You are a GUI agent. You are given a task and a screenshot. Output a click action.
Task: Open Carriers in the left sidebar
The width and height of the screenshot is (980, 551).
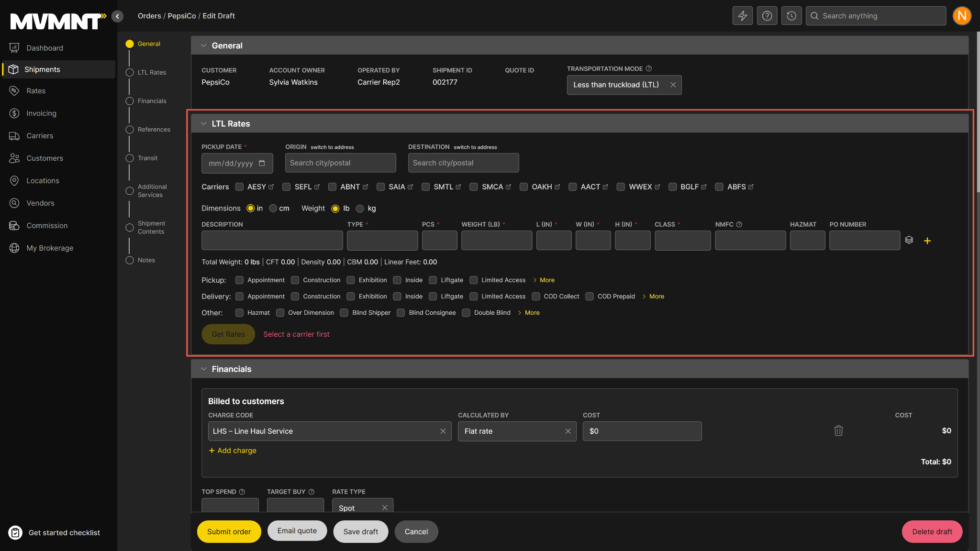click(x=40, y=136)
